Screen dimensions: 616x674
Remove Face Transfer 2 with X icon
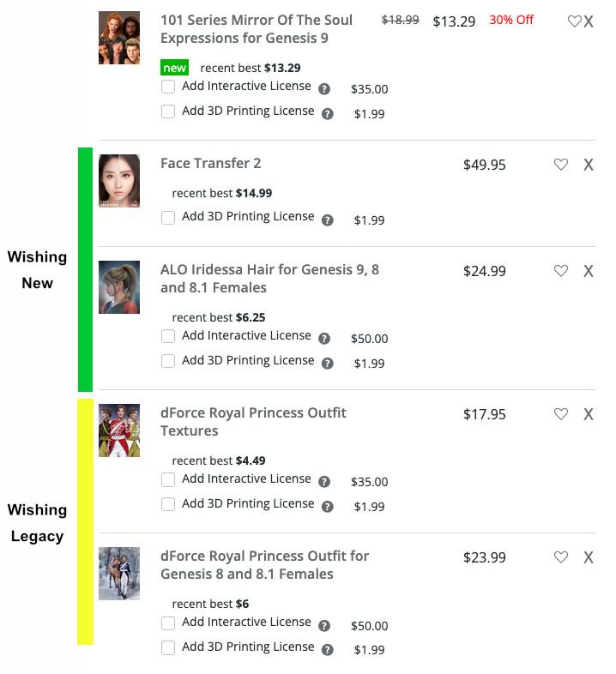(589, 165)
